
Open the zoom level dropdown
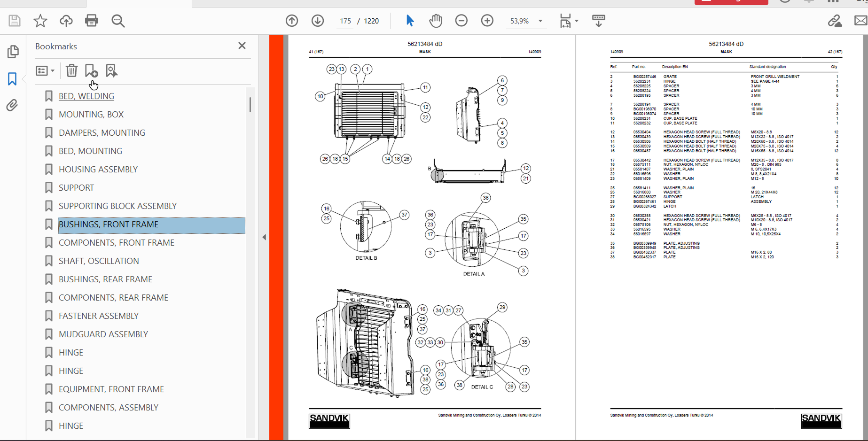[540, 21]
